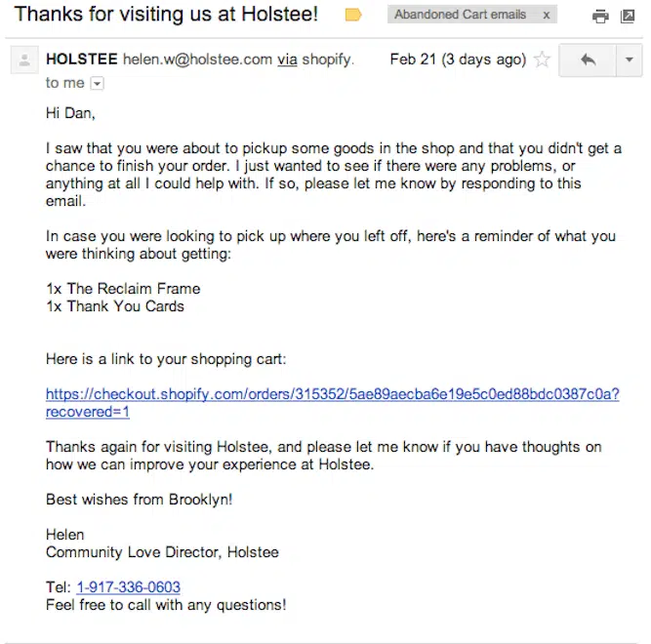Open email in new window icon
The height and width of the screenshot is (644, 651).
click(628, 17)
